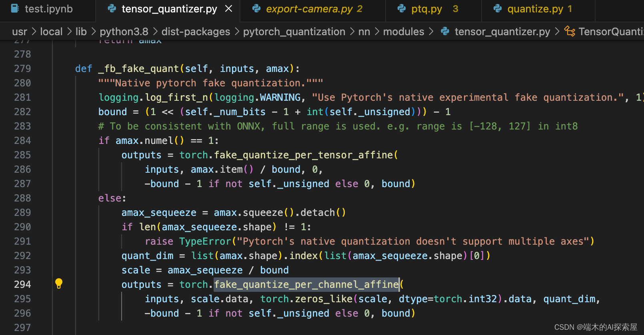
Task: Click the docstring on line 280
Action: [211, 83]
